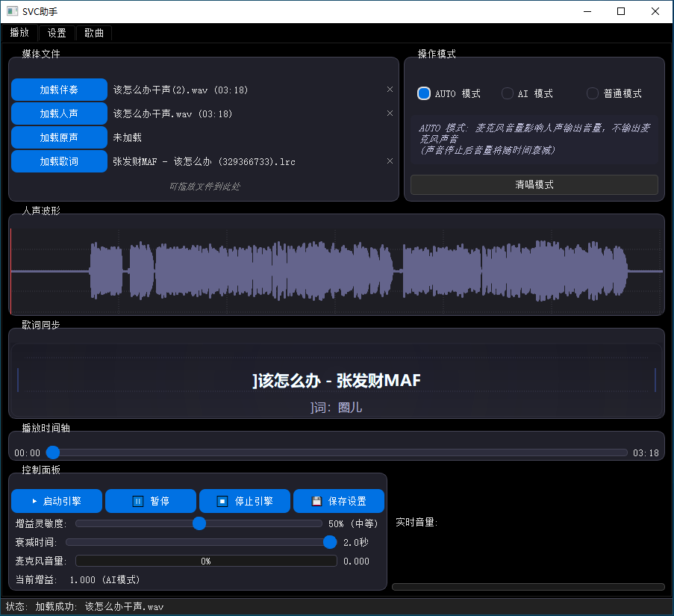Open the 歌曲 tab
Viewport: 674px width, 616px height.
click(x=94, y=33)
